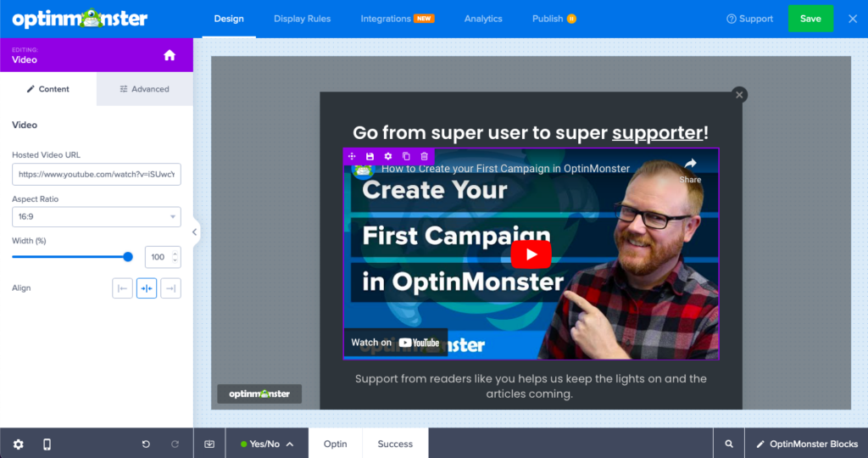Click the YouTube channel avatar on video
868x458 pixels.
[363, 170]
